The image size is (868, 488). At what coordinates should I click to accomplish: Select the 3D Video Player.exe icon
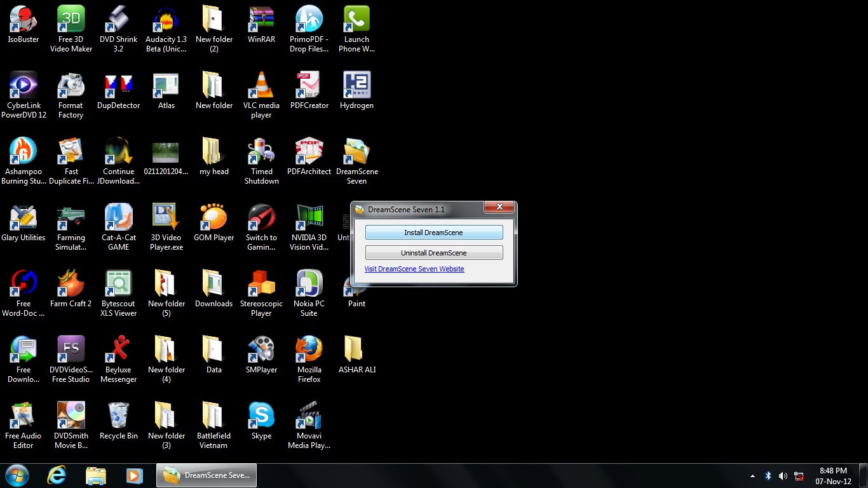click(x=166, y=227)
